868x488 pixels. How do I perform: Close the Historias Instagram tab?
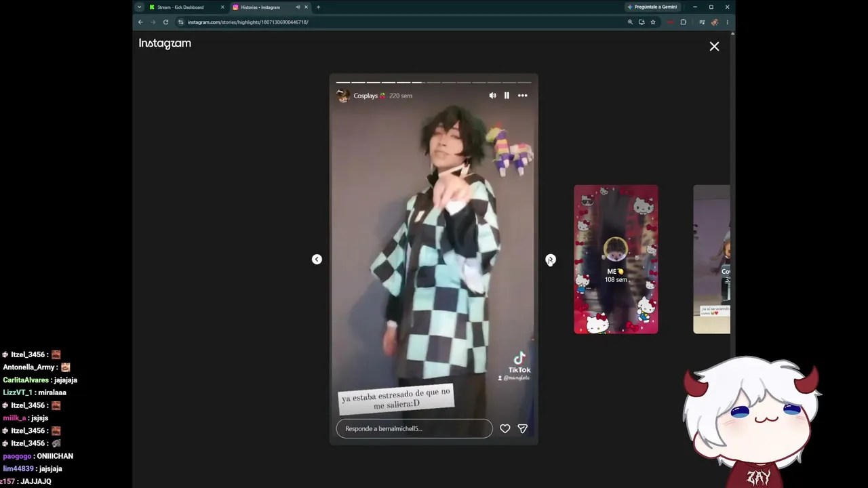tap(306, 7)
